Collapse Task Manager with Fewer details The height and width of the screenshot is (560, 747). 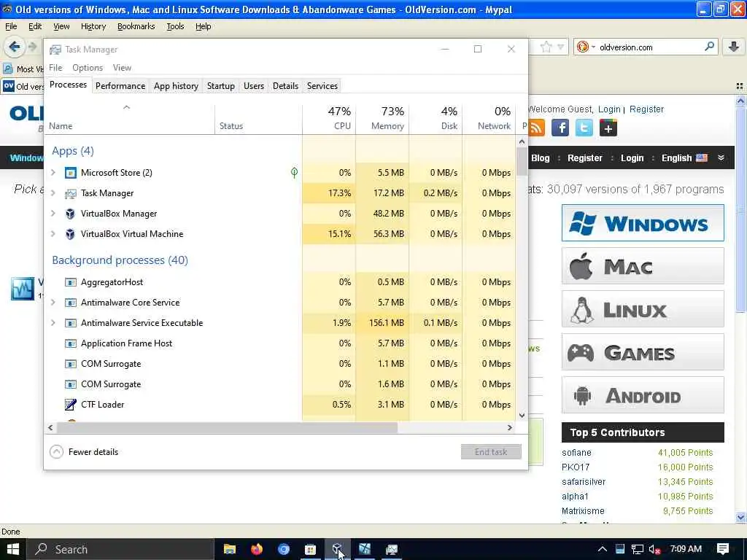pos(85,452)
